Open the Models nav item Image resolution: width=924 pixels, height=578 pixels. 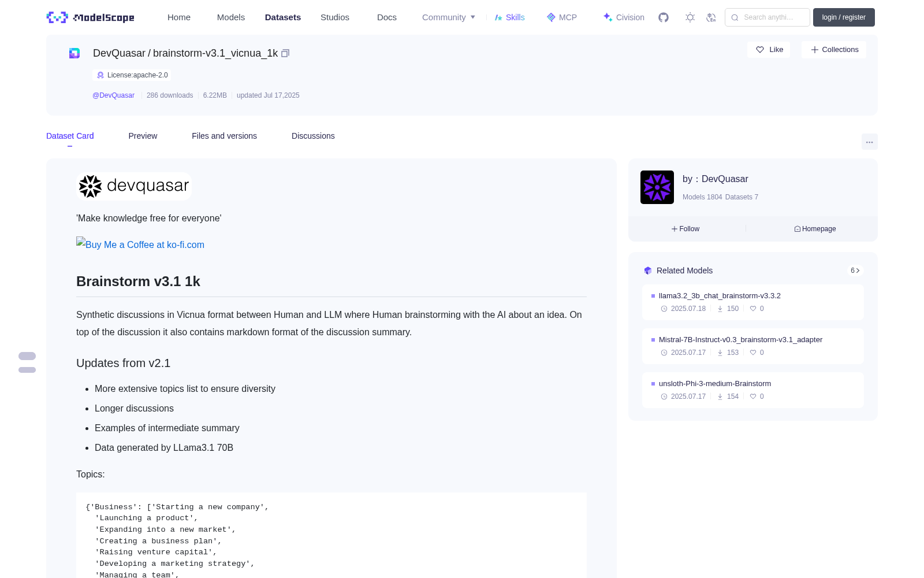coord(231,17)
